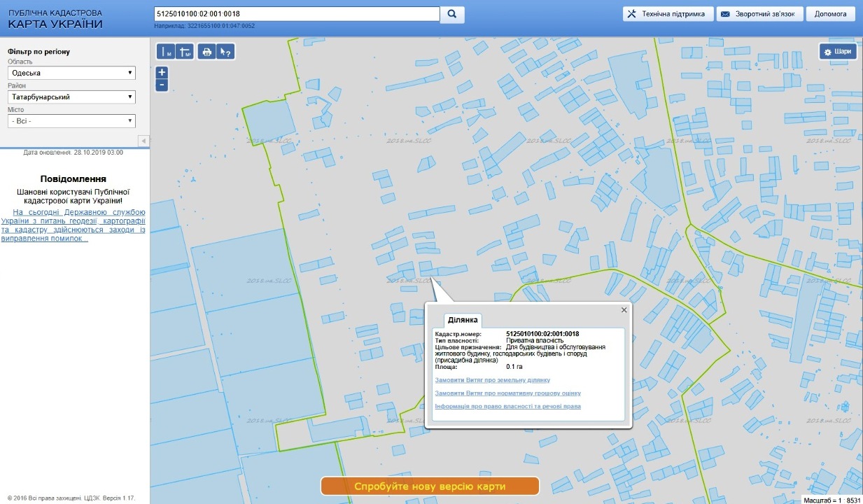
Task: Select the distance measurement tool
Action: (166, 52)
